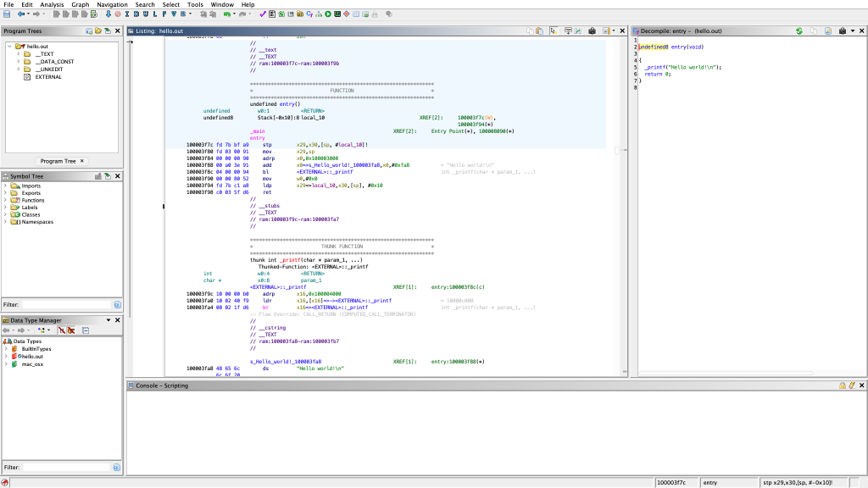Expand the __TEXT node in Program Trees
Image resolution: width=868 pixels, height=488 pixels.
click(18, 53)
